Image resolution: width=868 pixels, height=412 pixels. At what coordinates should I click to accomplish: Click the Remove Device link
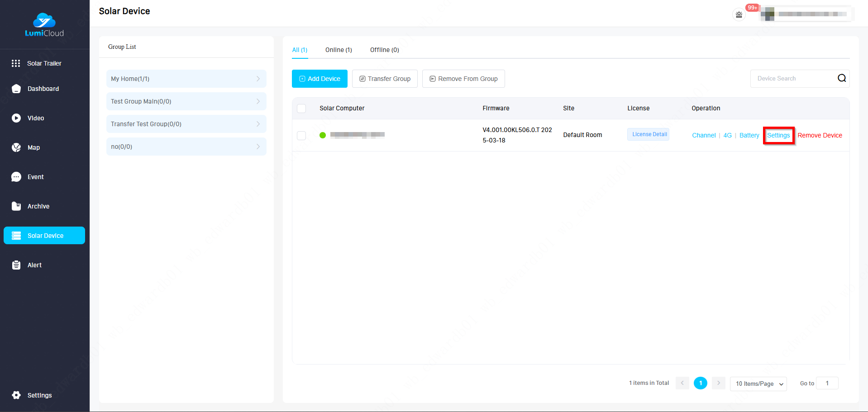820,135
